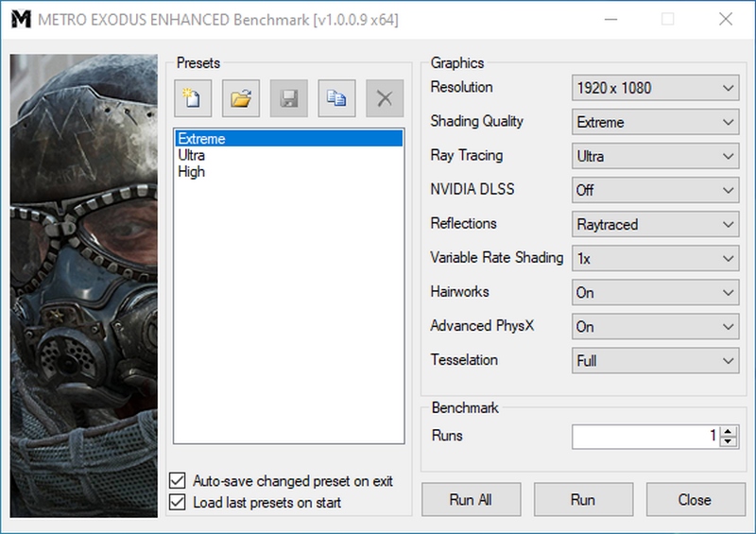Select the Ultra preset in list
The image size is (756, 534).
[x=192, y=155]
